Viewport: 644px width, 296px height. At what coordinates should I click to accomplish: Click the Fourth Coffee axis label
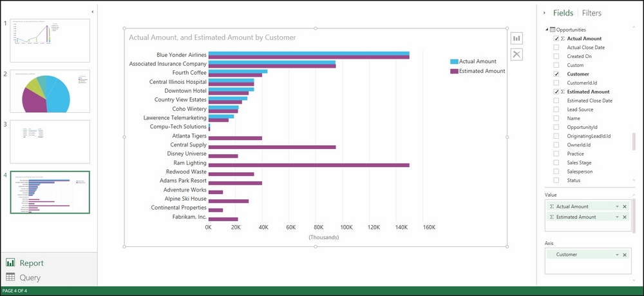tap(189, 72)
